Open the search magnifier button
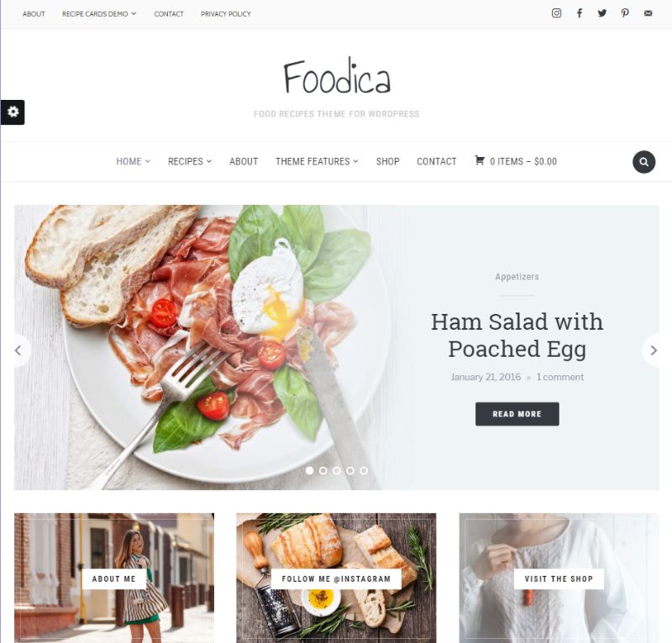This screenshot has height=643, width=672. click(643, 162)
